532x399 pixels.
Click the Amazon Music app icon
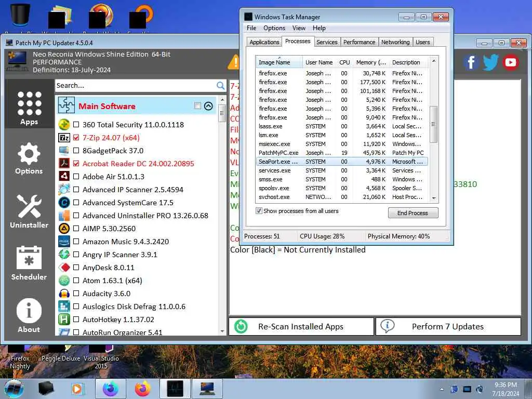[x=64, y=241]
